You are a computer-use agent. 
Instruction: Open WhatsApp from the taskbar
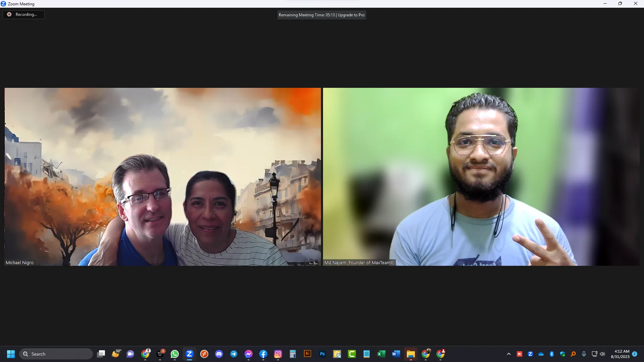tap(175, 354)
